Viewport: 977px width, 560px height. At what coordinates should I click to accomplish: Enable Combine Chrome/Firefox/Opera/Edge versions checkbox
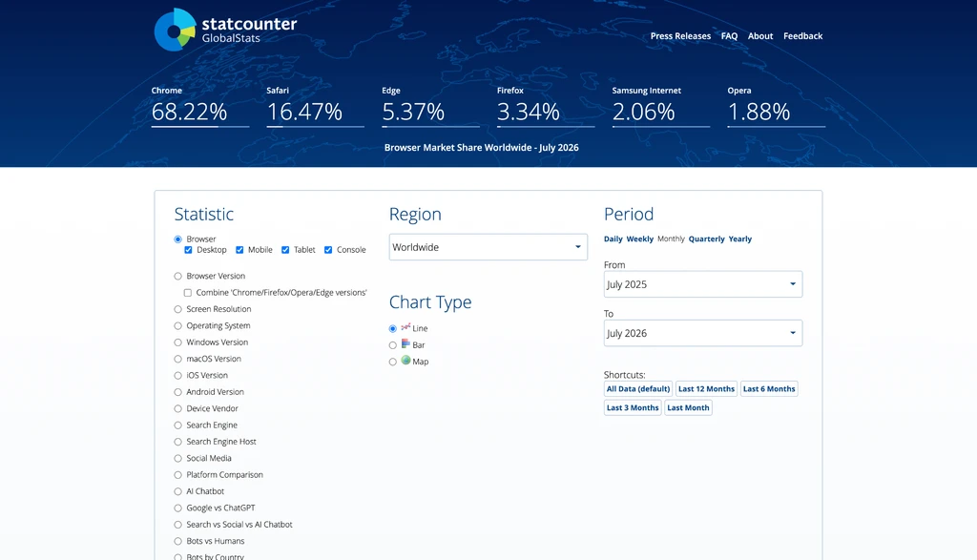coord(188,293)
